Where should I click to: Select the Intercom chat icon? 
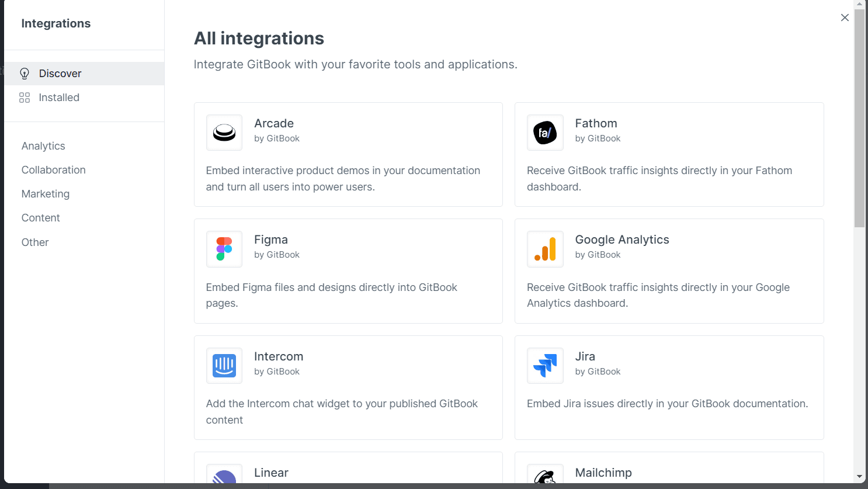pos(224,365)
